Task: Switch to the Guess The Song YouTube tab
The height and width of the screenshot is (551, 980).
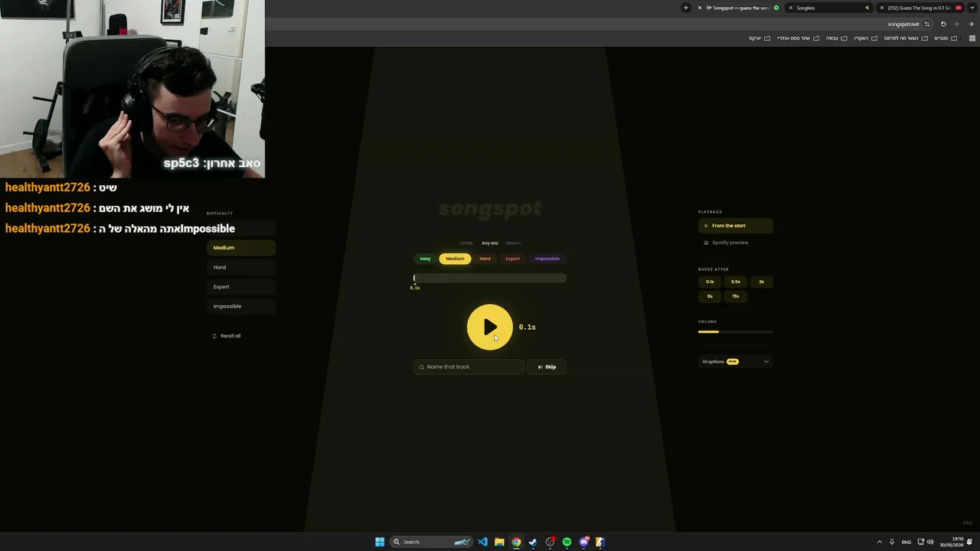Action: (x=920, y=8)
